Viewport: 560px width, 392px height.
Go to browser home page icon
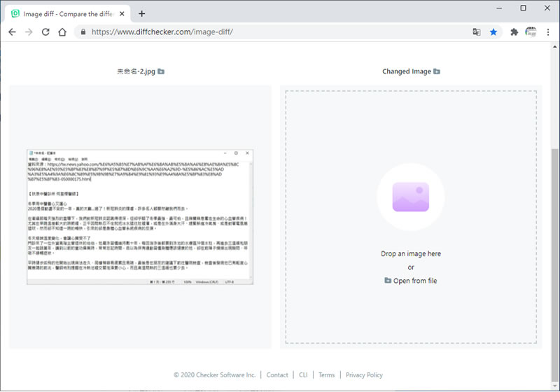pos(62,32)
